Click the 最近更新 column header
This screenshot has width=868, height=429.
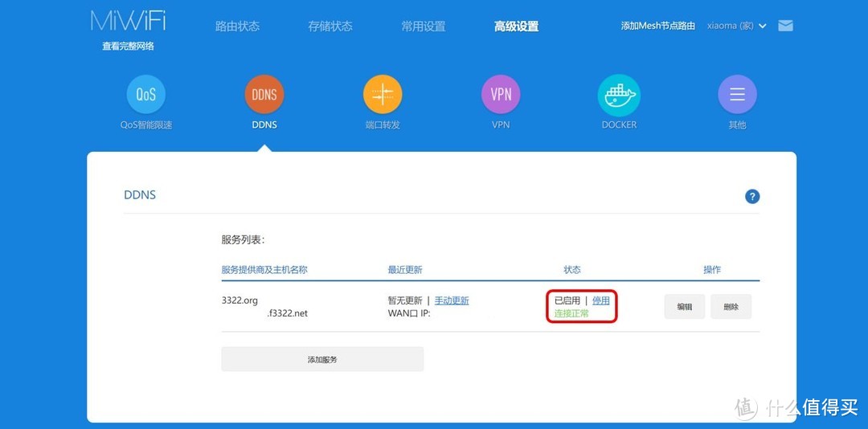pos(405,270)
